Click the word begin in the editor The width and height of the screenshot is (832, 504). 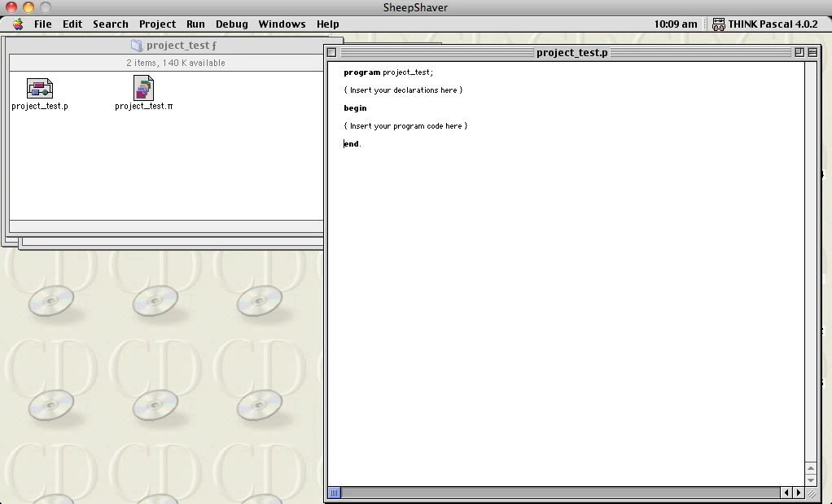coord(355,108)
